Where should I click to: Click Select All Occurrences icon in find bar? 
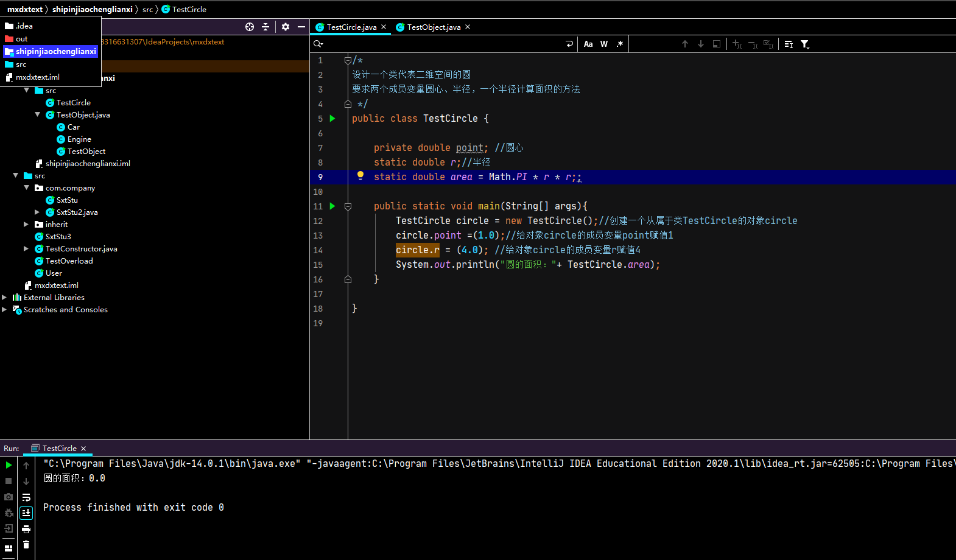pyautogui.click(x=768, y=44)
